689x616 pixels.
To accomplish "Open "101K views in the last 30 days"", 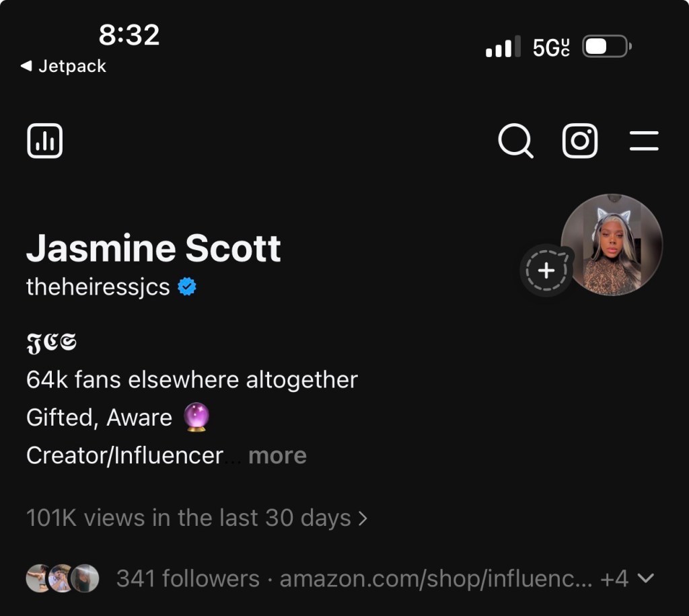I will (188, 518).
